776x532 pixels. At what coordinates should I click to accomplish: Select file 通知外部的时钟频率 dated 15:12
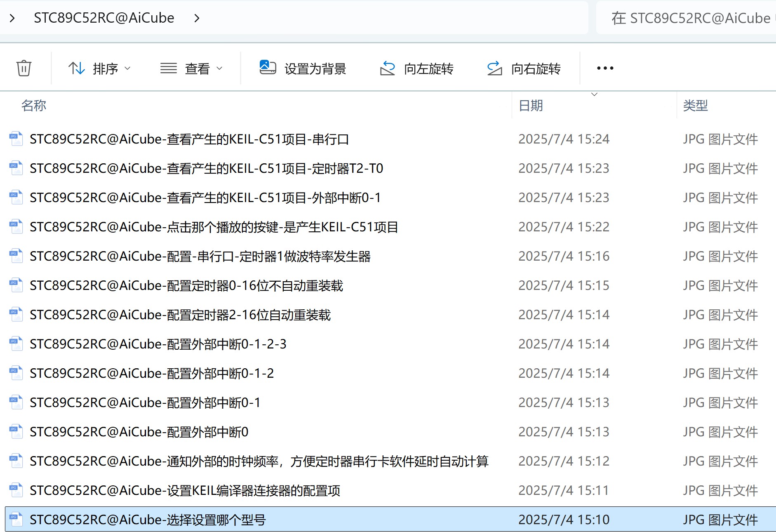[x=259, y=461]
